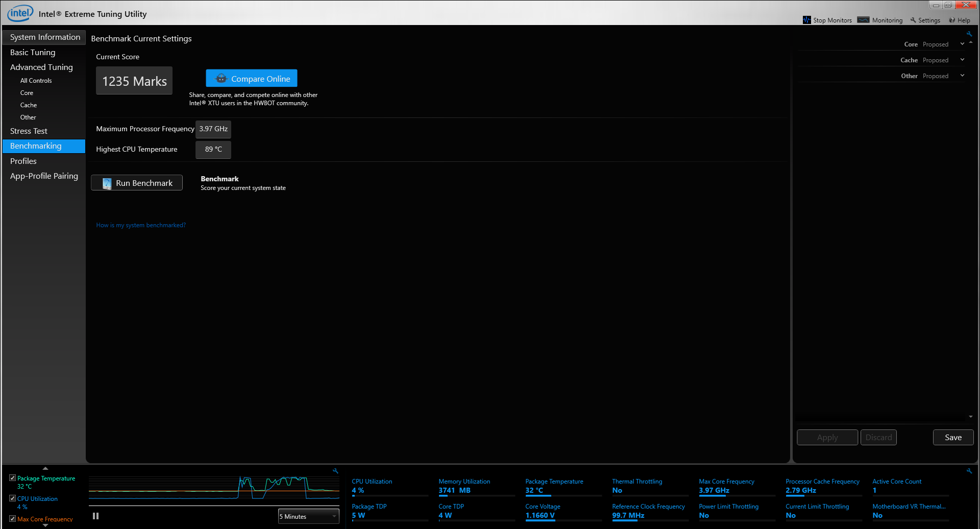The height and width of the screenshot is (529, 980).
Task: Click the Processor Cache Frequency 2.79 GHz tile
Action: click(824, 488)
